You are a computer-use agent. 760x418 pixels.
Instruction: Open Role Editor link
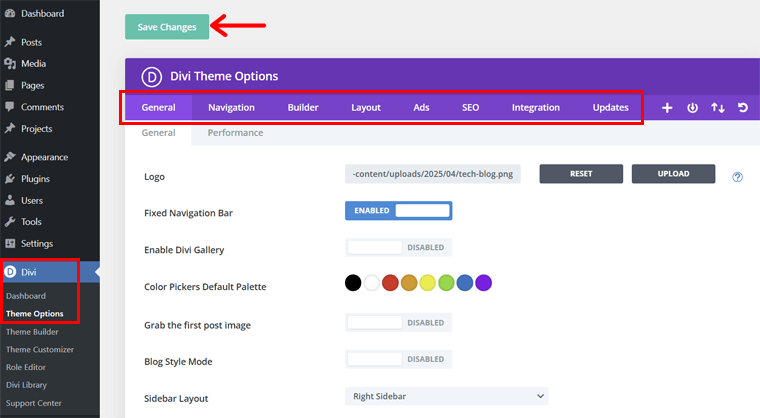point(26,367)
